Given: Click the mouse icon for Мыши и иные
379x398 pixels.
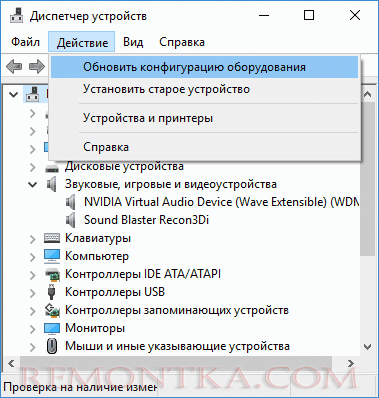Looking at the screenshot, I should click(51, 346).
